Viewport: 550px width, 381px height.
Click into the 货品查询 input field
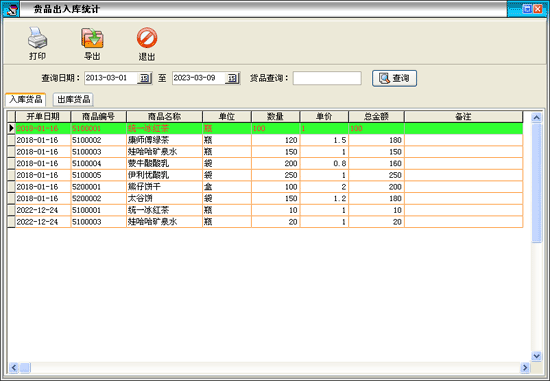point(327,78)
